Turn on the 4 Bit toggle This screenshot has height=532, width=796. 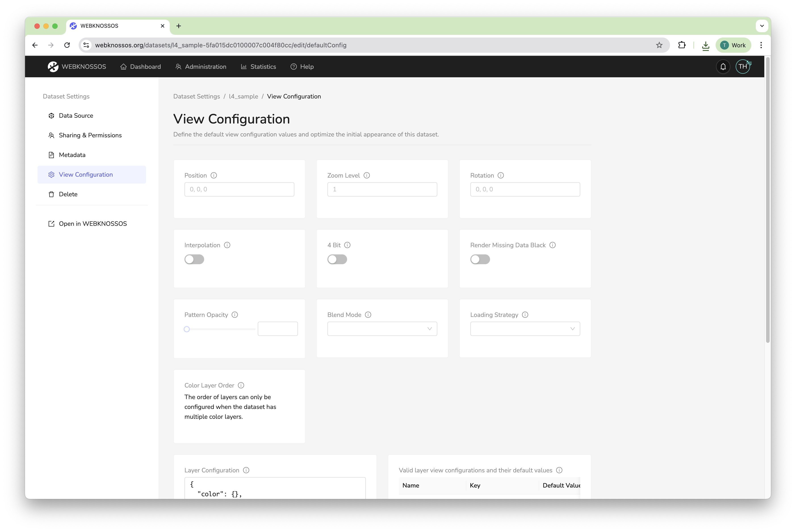337,259
